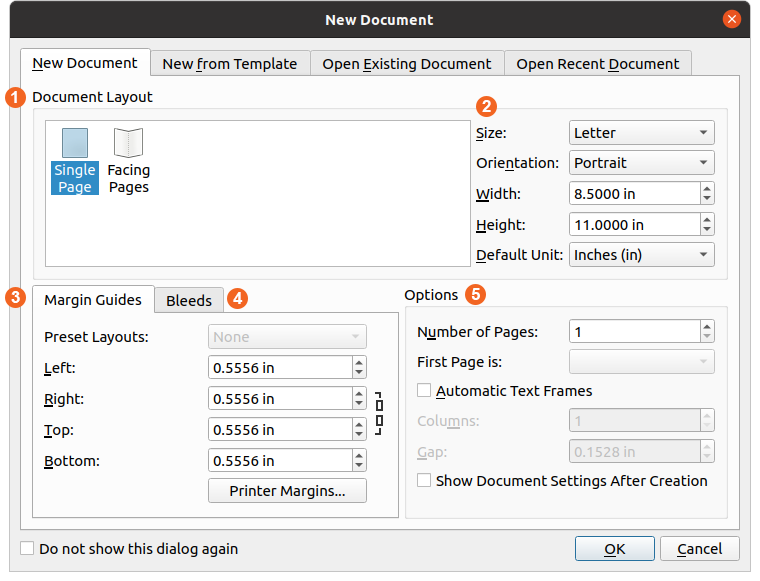Decrement the Left margin value
The image size is (760, 581).
click(359, 373)
